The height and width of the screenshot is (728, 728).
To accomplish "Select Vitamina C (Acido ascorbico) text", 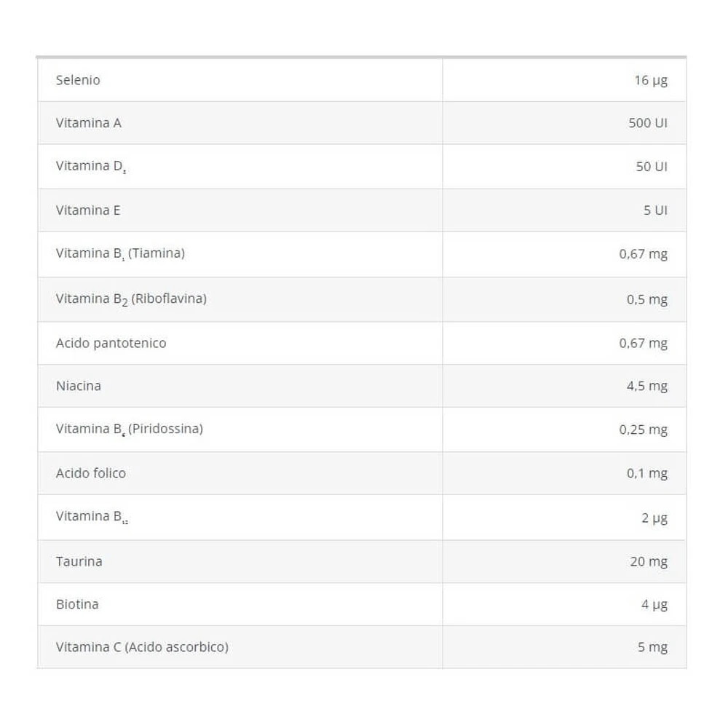I will pos(142,647).
